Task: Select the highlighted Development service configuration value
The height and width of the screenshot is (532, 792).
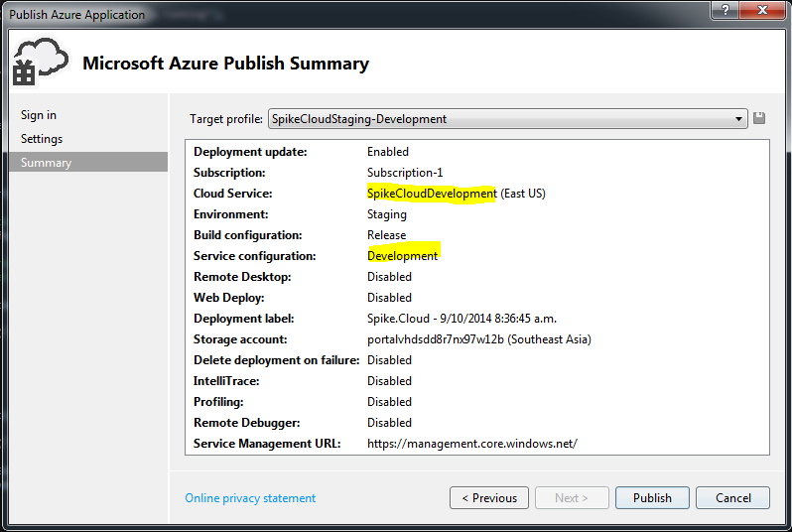Action: coord(403,256)
